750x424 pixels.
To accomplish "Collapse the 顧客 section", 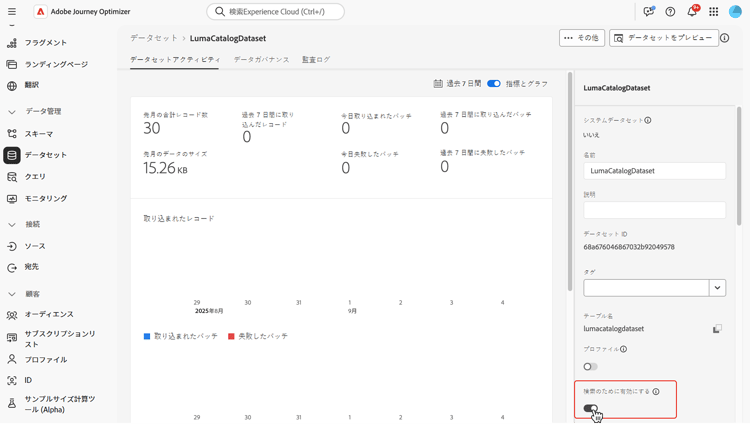I will (x=12, y=294).
